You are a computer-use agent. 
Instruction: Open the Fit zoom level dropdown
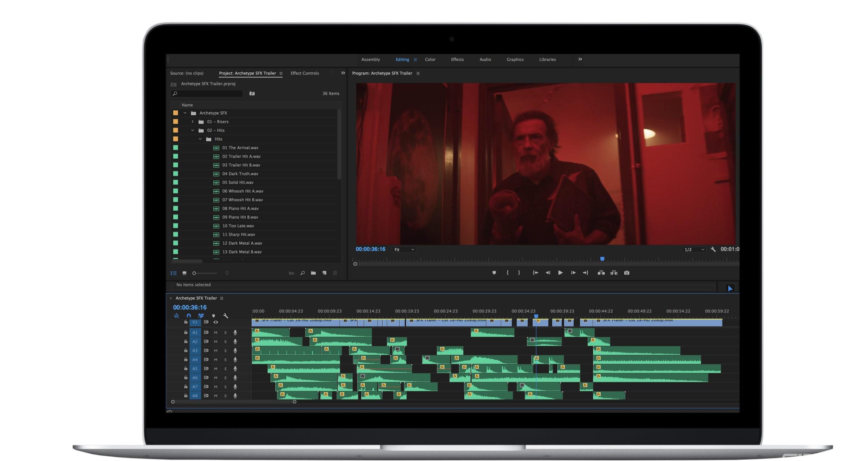coord(404,249)
